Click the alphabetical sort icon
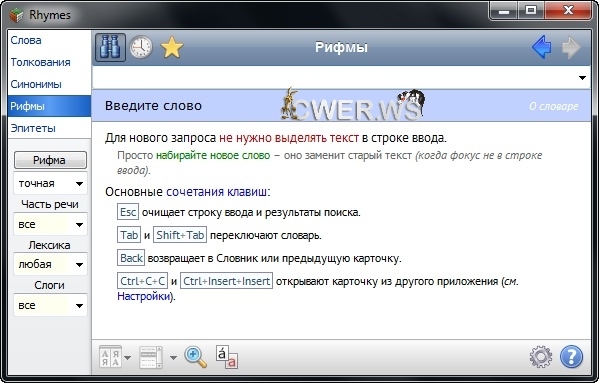The height and width of the screenshot is (383, 599). (110, 357)
